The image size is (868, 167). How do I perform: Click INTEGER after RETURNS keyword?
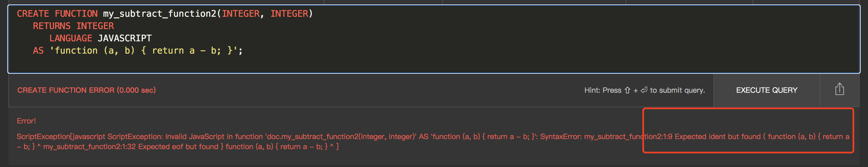click(x=95, y=26)
